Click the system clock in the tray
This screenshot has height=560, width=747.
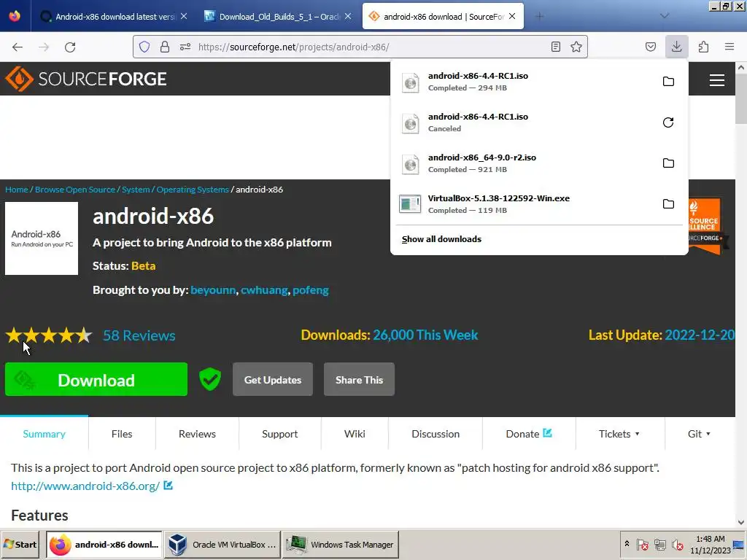710,544
